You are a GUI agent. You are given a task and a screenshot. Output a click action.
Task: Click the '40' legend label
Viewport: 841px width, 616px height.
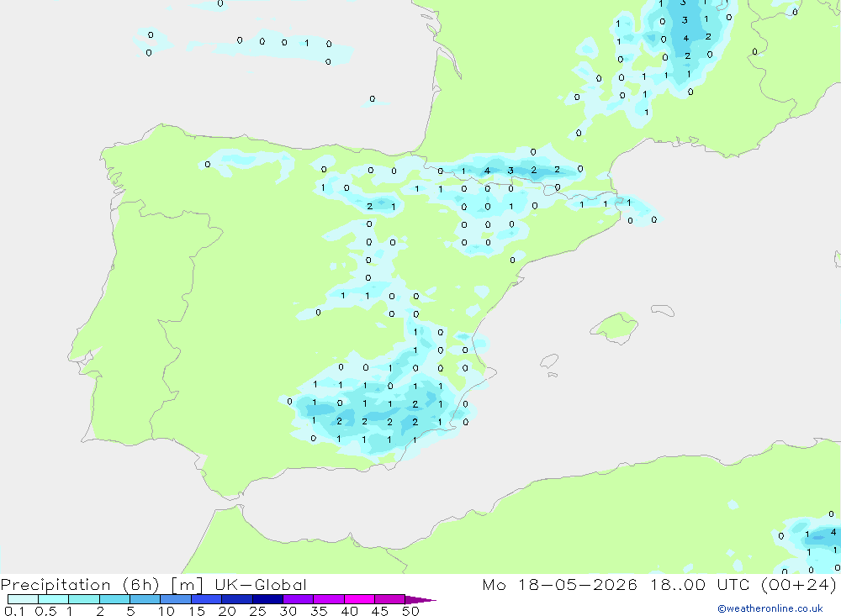pyautogui.click(x=350, y=611)
